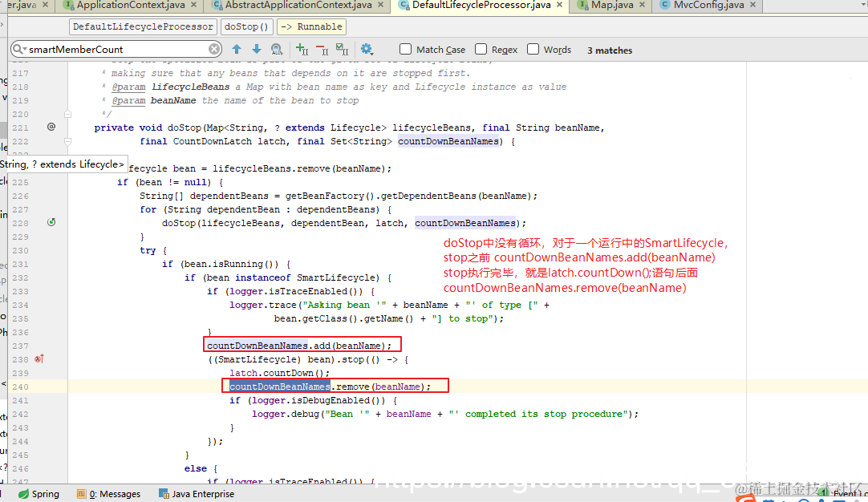868x502 pixels.
Task: Enable Match Case checkbox
Action: [x=406, y=49]
